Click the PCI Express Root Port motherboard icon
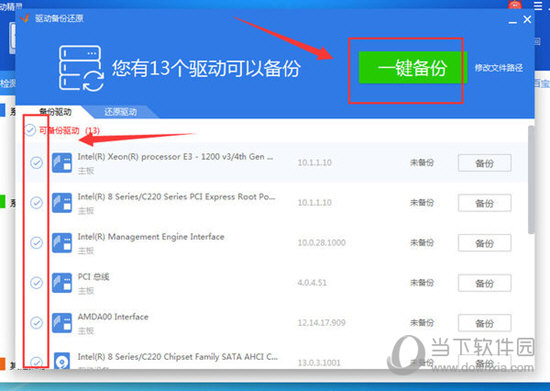 click(x=62, y=203)
